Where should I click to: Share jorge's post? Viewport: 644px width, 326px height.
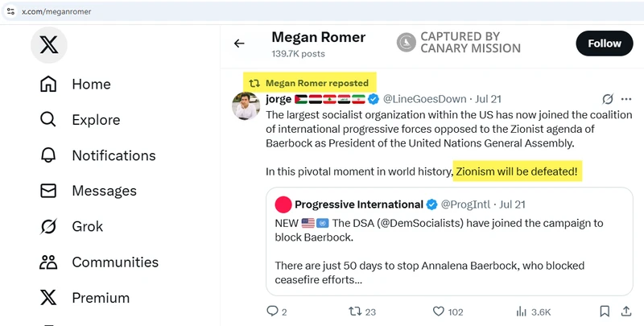pyautogui.click(x=625, y=312)
